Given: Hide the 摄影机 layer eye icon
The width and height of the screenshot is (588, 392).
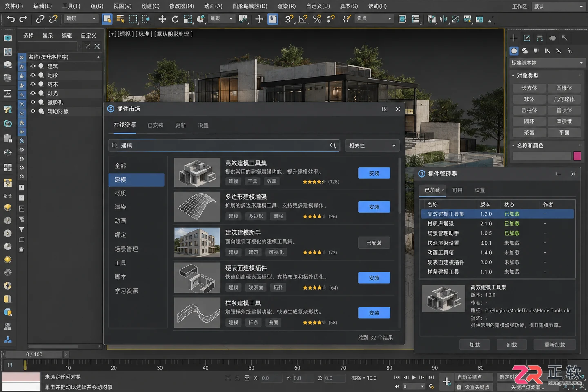Looking at the screenshot, I should tap(33, 102).
